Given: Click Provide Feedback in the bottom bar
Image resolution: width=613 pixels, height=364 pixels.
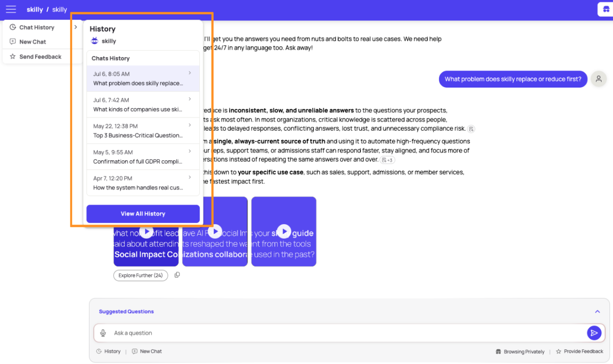Looking at the screenshot, I should pyautogui.click(x=580, y=351).
